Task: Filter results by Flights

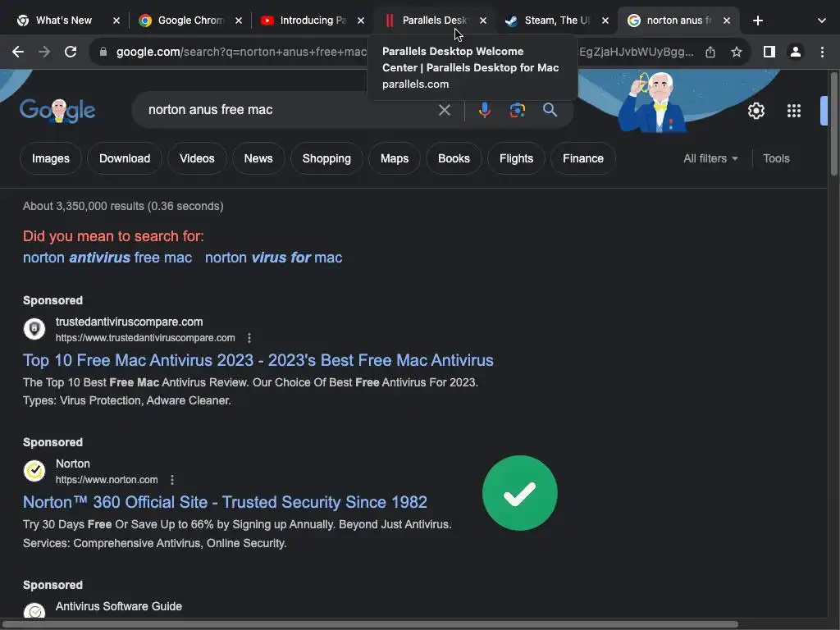Action: click(x=516, y=158)
